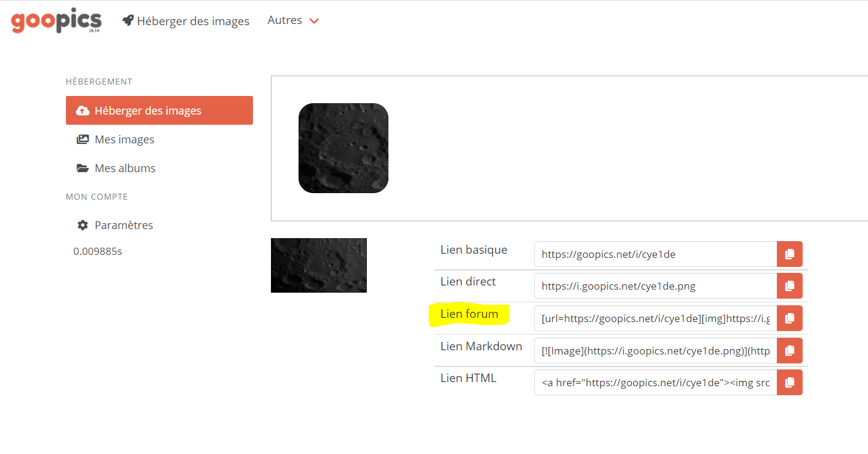Click the gear icon beside Paramètres

tap(83, 226)
